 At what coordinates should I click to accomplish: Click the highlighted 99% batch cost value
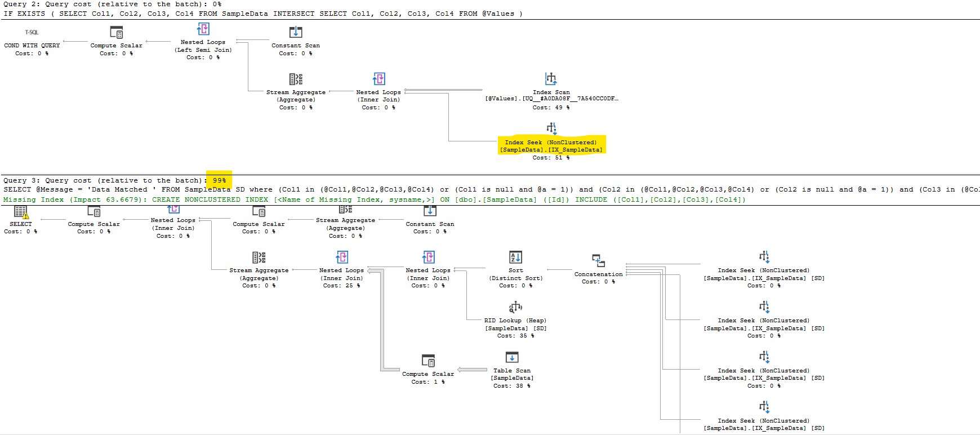pos(219,180)
